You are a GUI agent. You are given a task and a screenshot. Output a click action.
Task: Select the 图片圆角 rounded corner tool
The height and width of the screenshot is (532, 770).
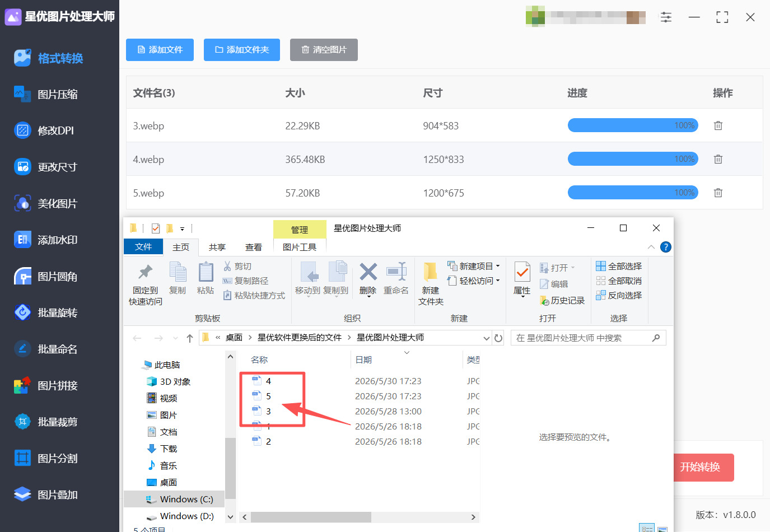click(x=46, y=276)
